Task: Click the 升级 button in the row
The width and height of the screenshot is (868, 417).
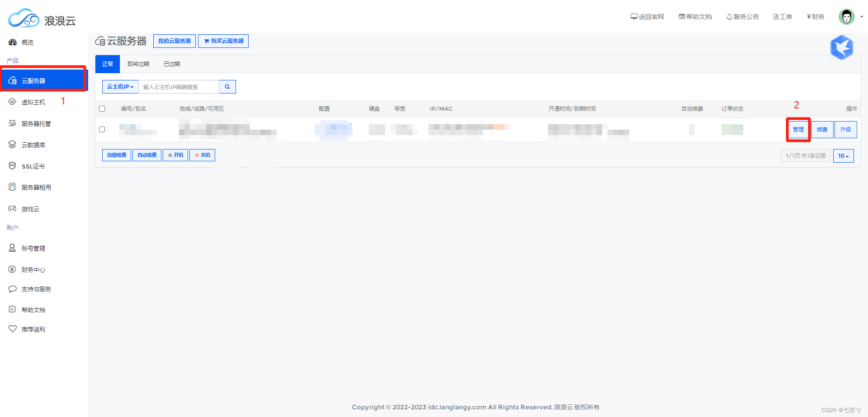Action: point(845,130)
